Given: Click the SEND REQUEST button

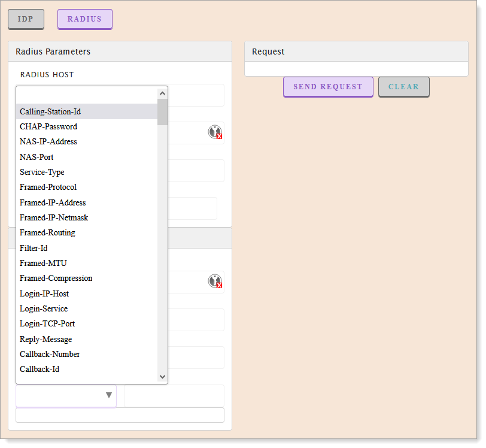Looking at the screenshot, I should click(x=328, y=87).
